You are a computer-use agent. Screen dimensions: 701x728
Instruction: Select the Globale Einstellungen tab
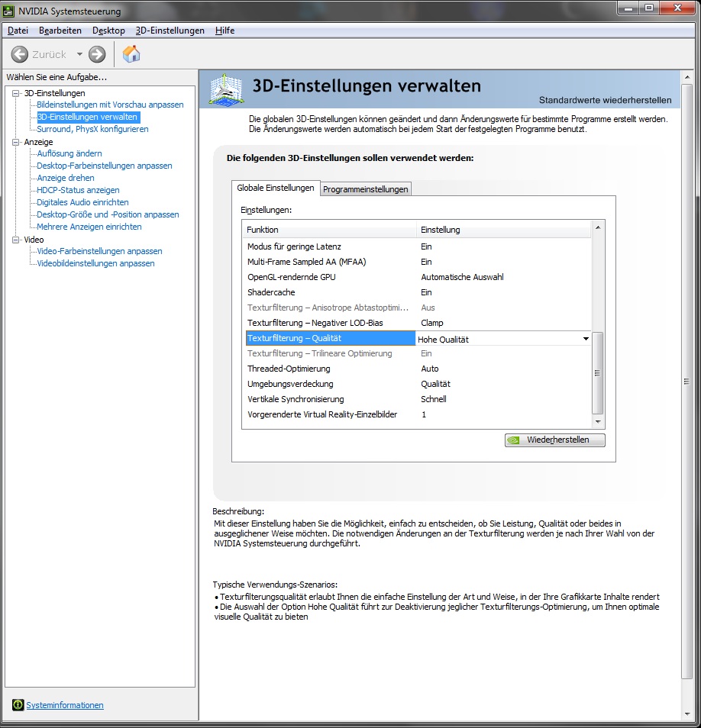coord(276,188)
